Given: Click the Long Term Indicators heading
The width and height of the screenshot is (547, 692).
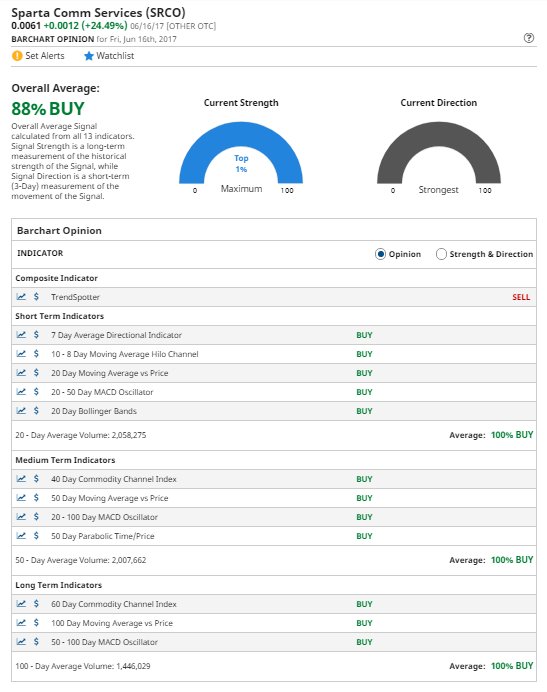Looking at the screenshot, I should [x=58, y=585].
